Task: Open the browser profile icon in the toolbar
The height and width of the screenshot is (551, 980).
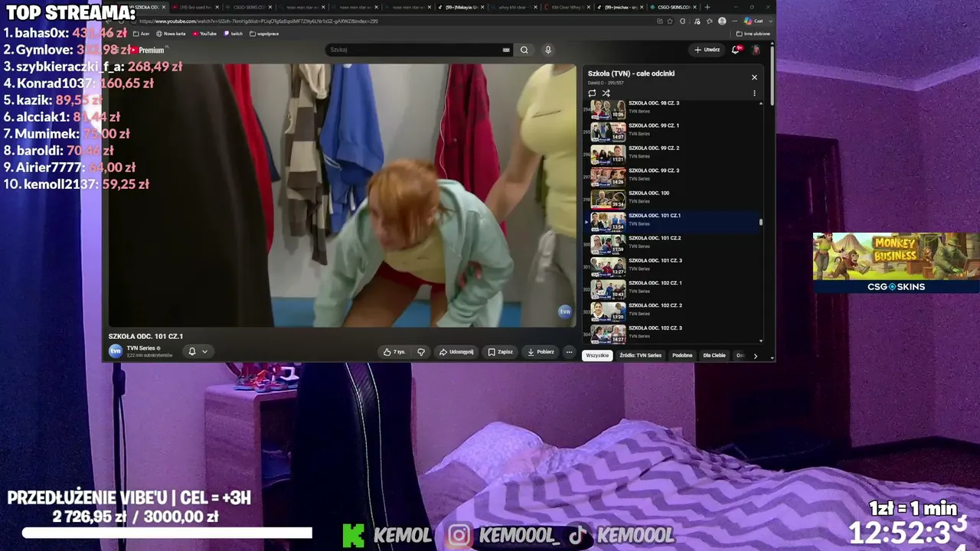Action: click(722, 21)
